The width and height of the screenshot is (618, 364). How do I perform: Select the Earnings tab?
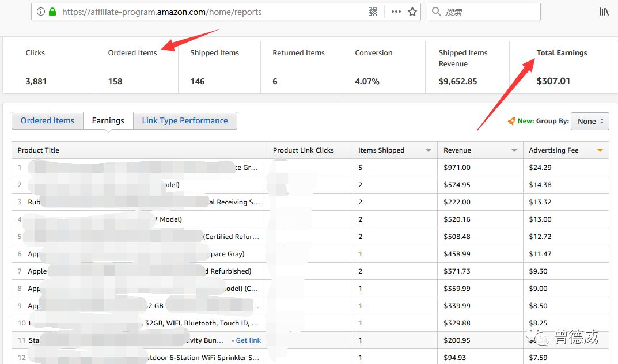coord(108,120)
